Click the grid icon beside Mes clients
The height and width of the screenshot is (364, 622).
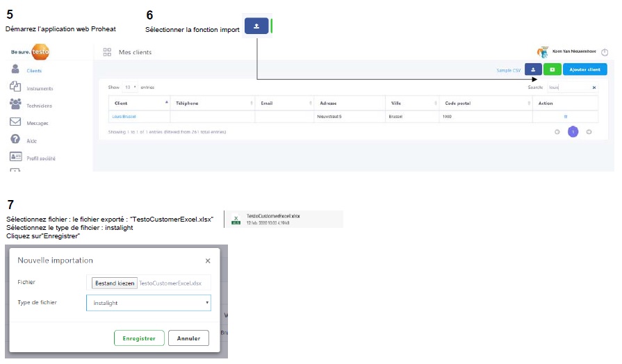click(107, 52)
